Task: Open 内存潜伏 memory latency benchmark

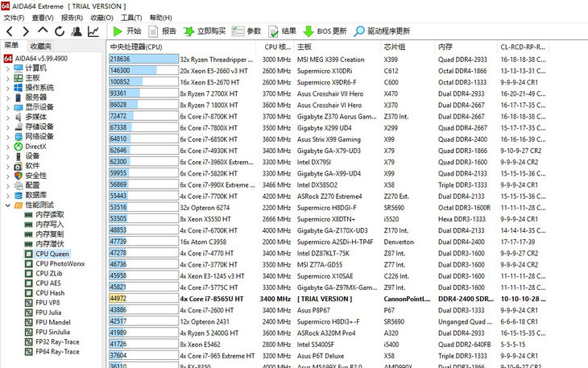Action: [44, 244]
